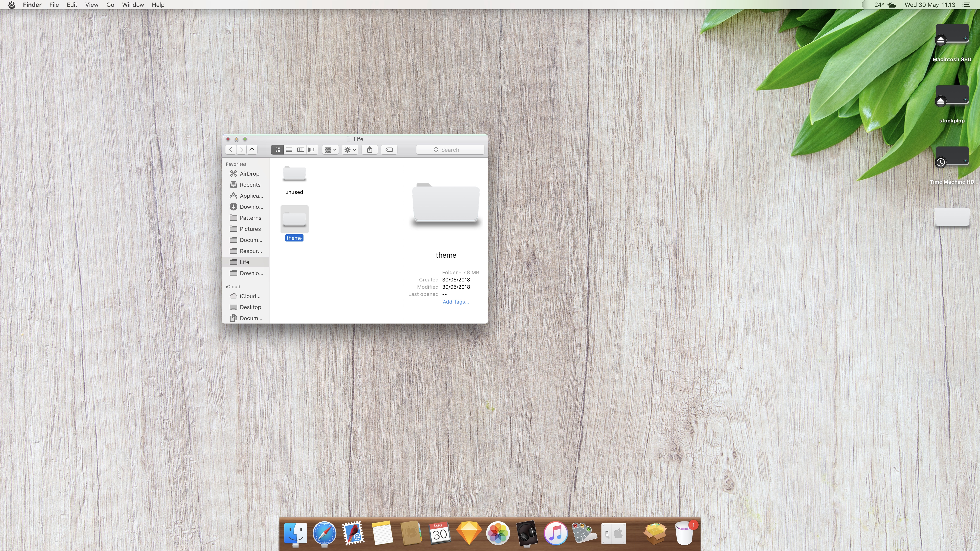The image size is (980, 551).
Task: Open the Window menu
Action: pos(133,4)
